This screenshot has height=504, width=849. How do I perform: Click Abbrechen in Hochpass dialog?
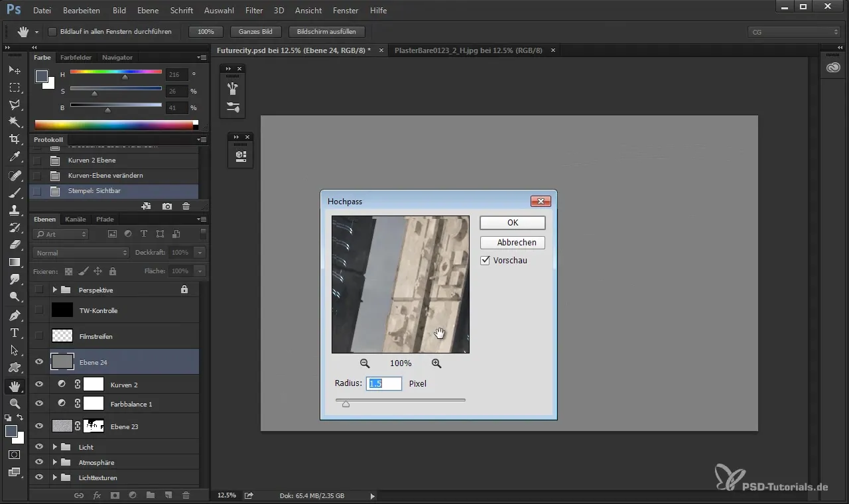coord(513,243)
